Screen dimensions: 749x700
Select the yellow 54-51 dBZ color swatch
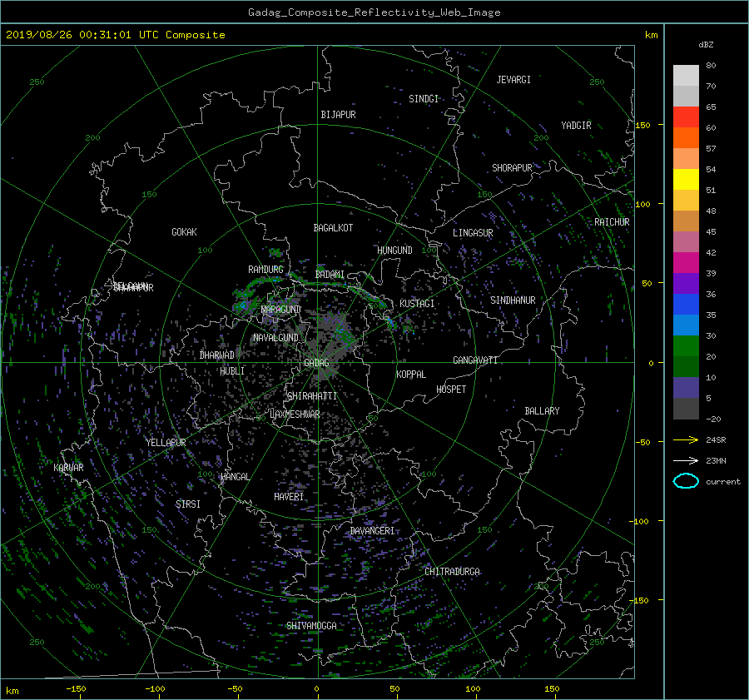[686, 179]
